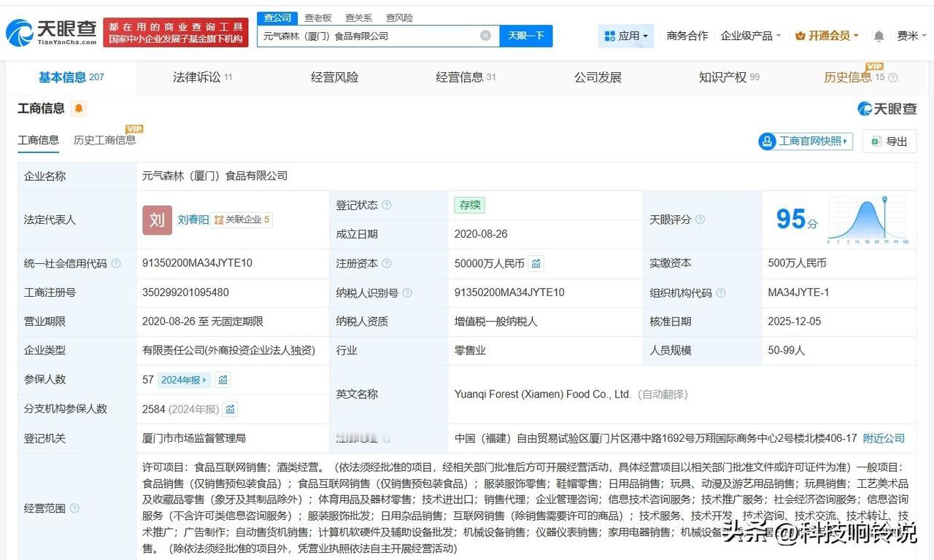Click the orange bell beside the 工商信息 heading
Screen dimensions: 934x560
[x=79, y=109]
